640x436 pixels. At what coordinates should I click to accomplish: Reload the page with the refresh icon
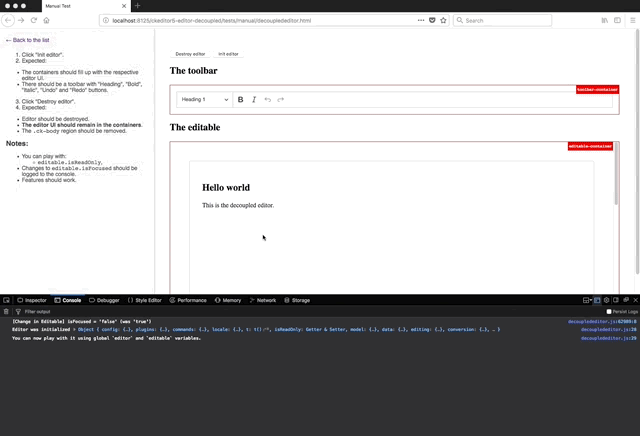(x=34, y=20)
